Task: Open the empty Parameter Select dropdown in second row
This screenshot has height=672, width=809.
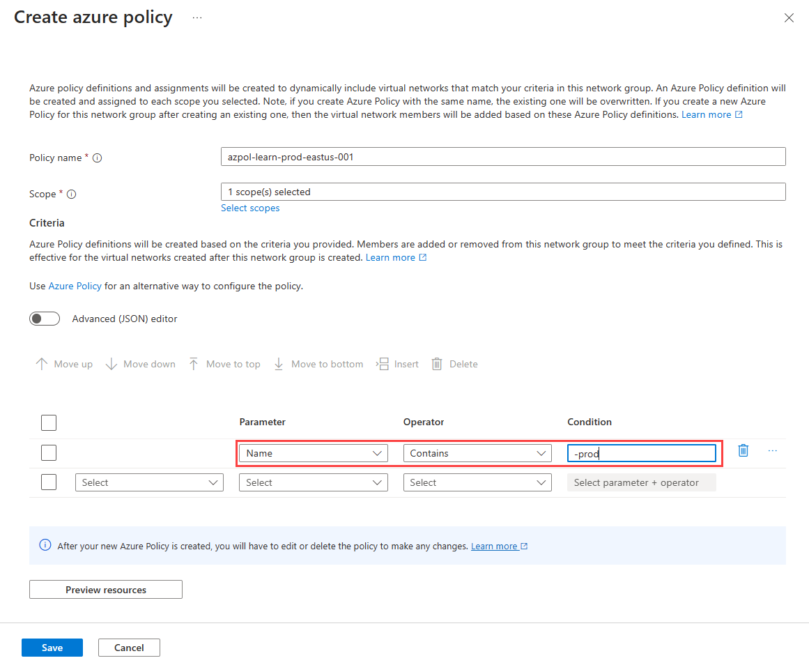Action: click(313, 482)
